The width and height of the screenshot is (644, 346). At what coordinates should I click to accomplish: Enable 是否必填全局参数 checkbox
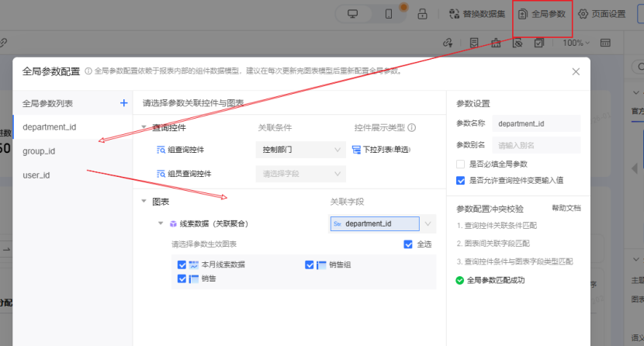pyautogui.click(x=460, y=164)
